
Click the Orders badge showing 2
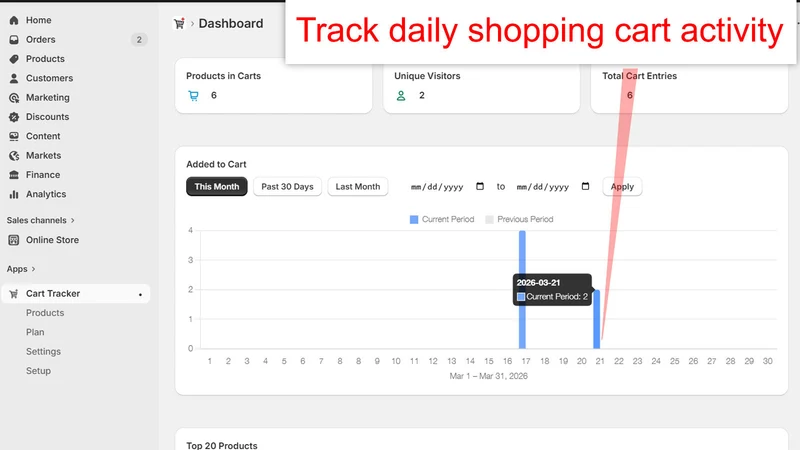pyautogui.click(x=139, y=40)
